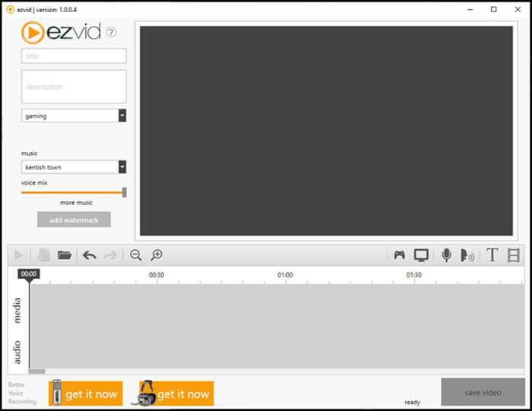Click the add watermark button
The image size is (532, 411).
pos(74,220)
